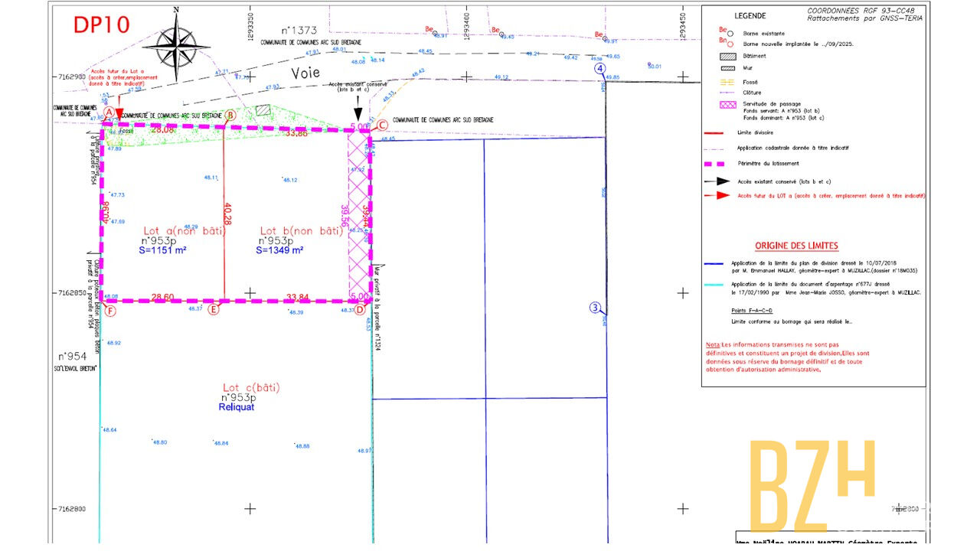Click the '33.84' dimension on the south boundary
The image size is (980, 551).
297,297
